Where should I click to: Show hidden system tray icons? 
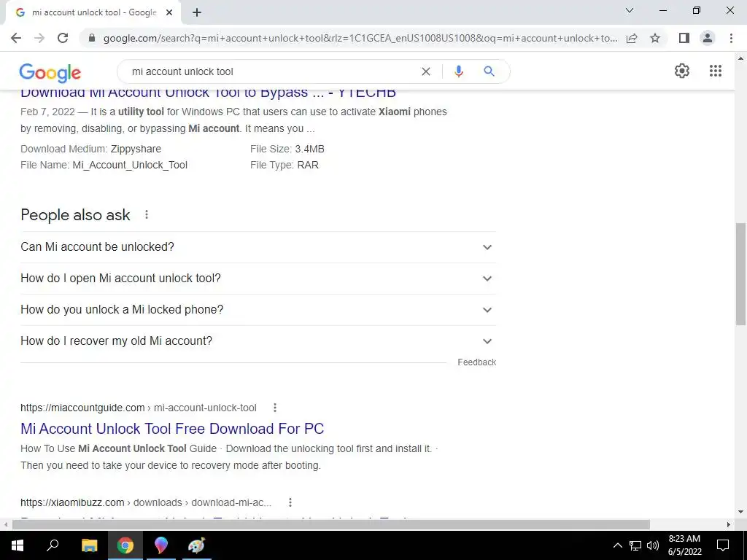coord(617,545)
